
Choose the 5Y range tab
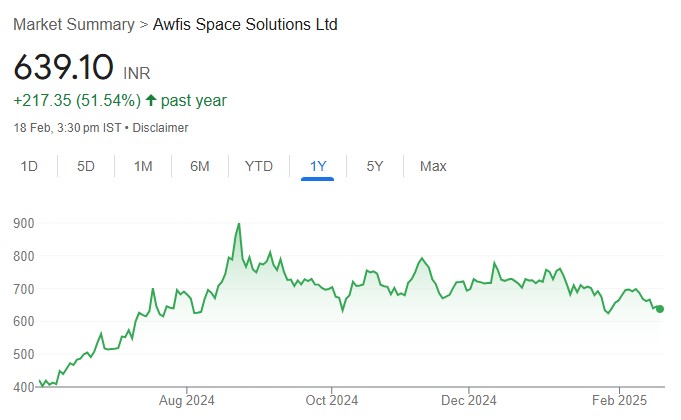coord(375,166)
